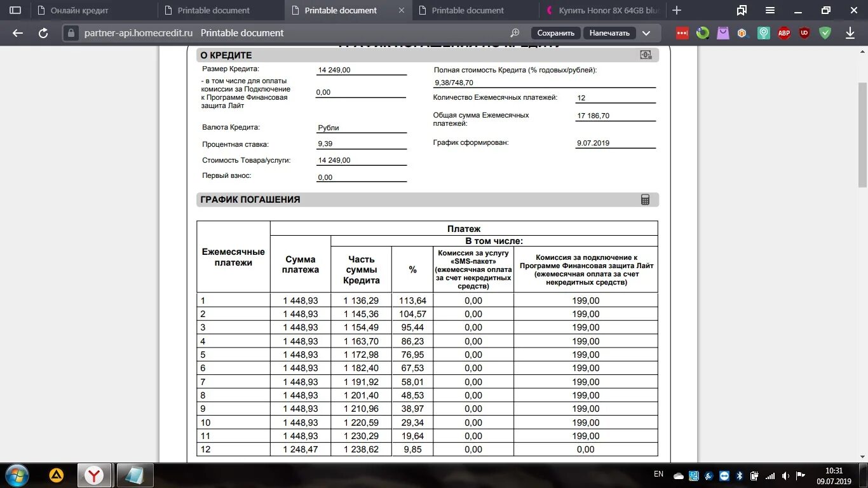Click the full cost value 9,38/748,70
This screenshot has height=488, width=868.
pyautogui.click(x=454, y=83)
